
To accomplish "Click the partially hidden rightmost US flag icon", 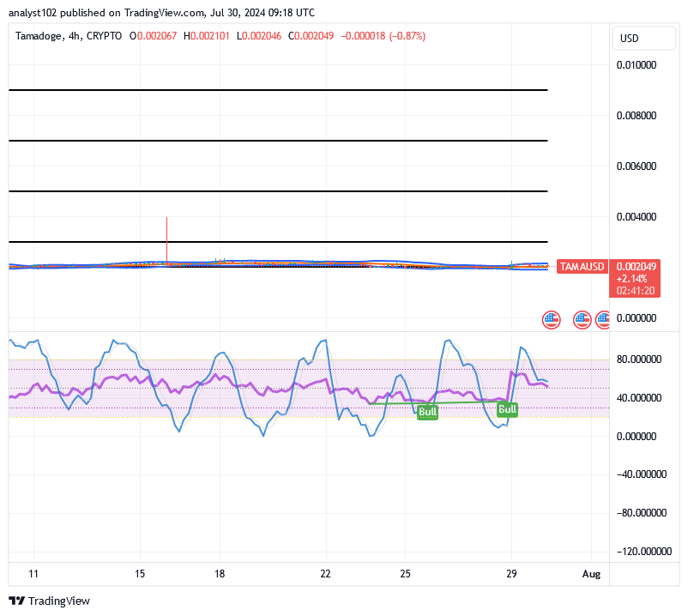I will pos(602,320).
